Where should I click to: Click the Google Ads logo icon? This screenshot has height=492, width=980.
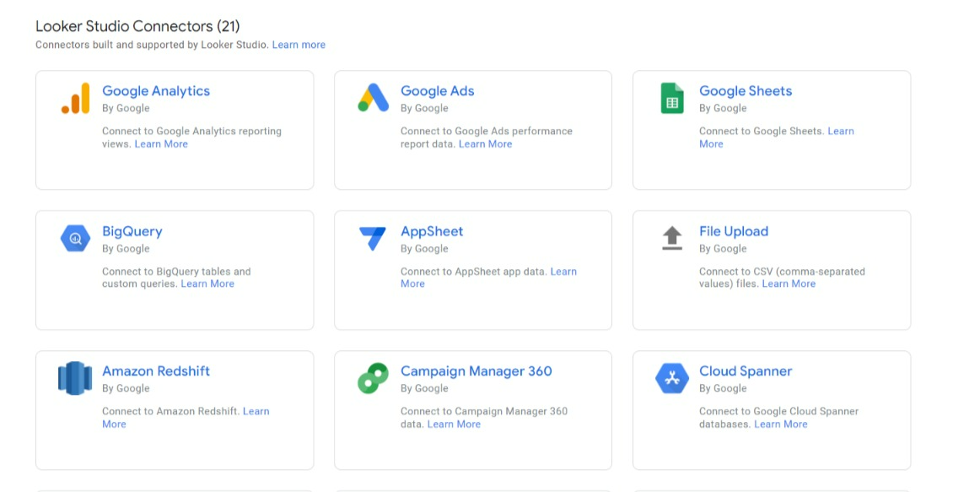373,99
